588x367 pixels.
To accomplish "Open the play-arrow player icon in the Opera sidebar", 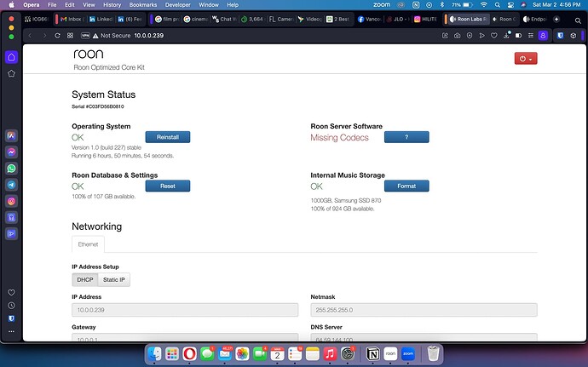I will 12,233.
